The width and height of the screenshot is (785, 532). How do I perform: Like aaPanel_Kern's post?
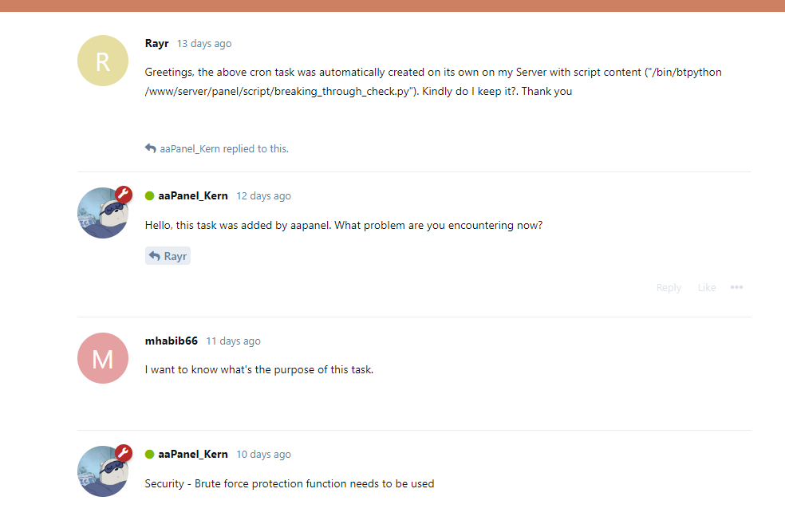707,287
